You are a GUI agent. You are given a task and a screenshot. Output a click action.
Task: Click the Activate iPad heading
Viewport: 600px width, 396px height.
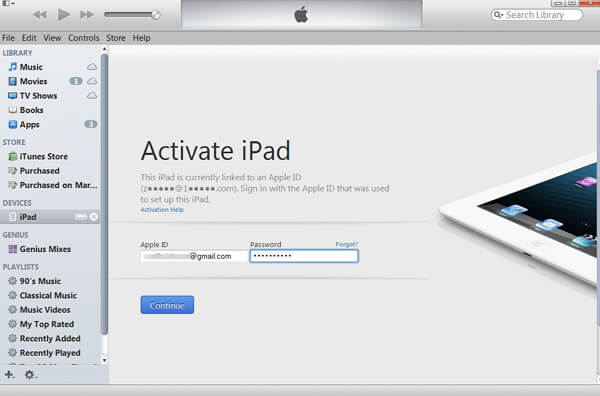pyautogui.click(x=215, y=151)
